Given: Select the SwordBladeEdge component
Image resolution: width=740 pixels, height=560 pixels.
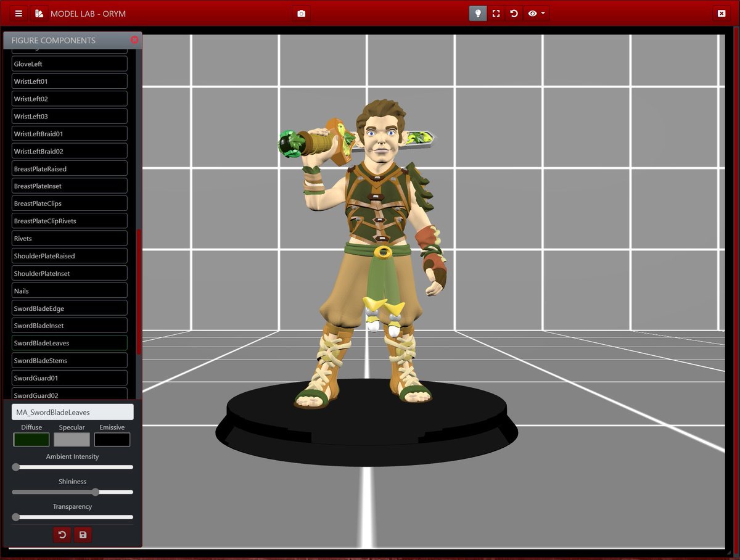Looking at the screenshot, I should click(70, 308).
